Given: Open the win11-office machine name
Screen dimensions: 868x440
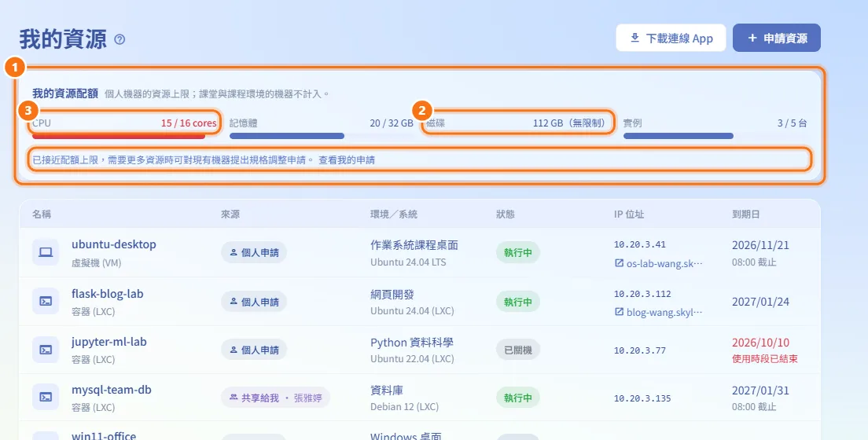Looking at the screenshot, I should 104,435.
